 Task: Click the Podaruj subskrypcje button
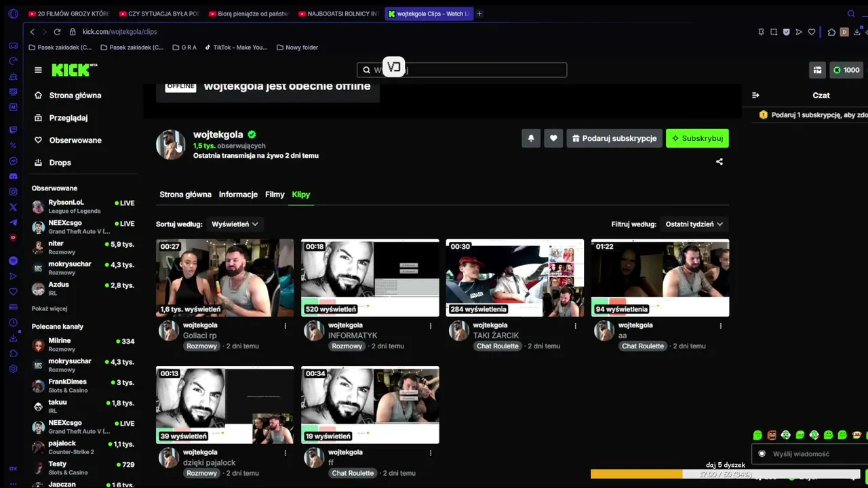pos(614,138)
